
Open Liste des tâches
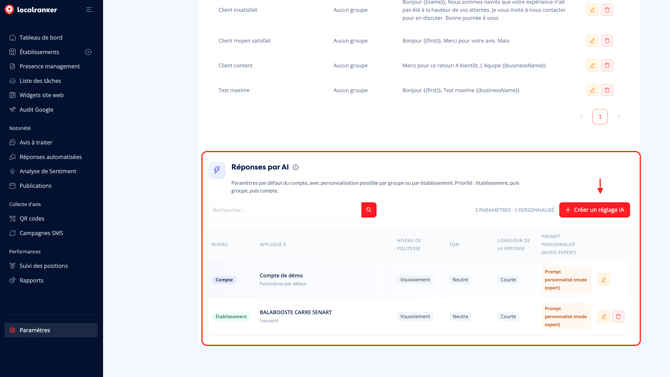pos(40,81)
